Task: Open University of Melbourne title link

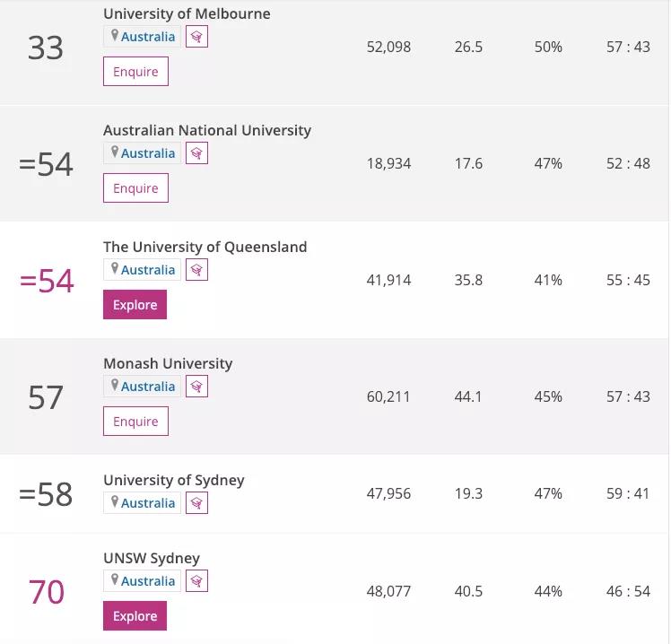Action: coord(187,13)
